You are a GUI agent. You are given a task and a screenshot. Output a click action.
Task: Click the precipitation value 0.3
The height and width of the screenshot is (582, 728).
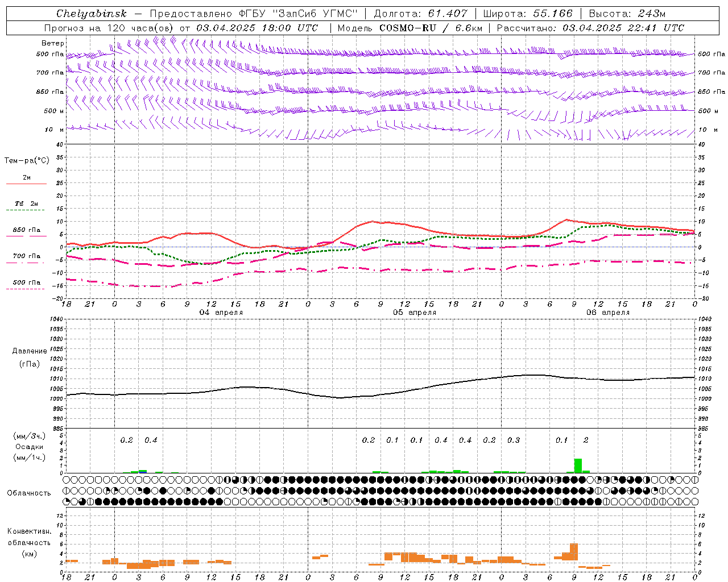(514, 440)
